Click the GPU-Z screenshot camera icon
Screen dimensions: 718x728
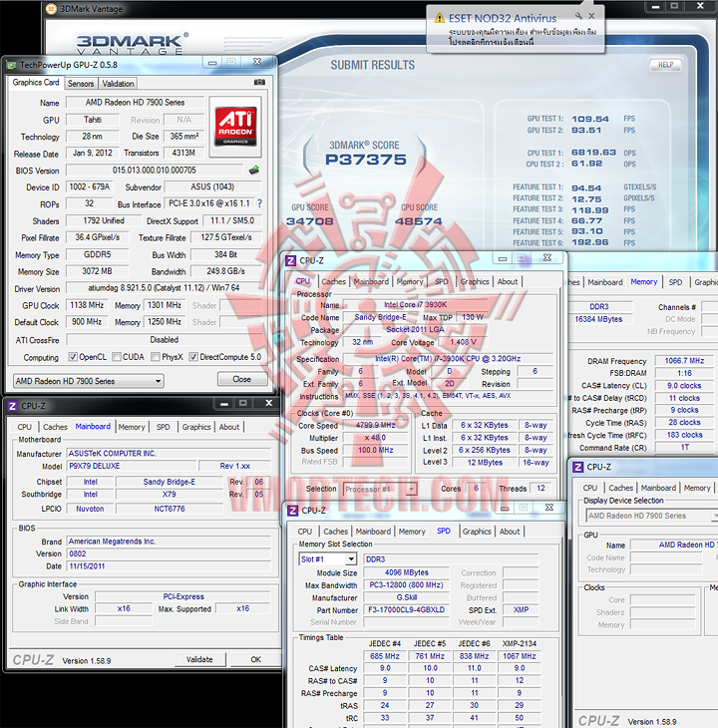tap(259, 82)
